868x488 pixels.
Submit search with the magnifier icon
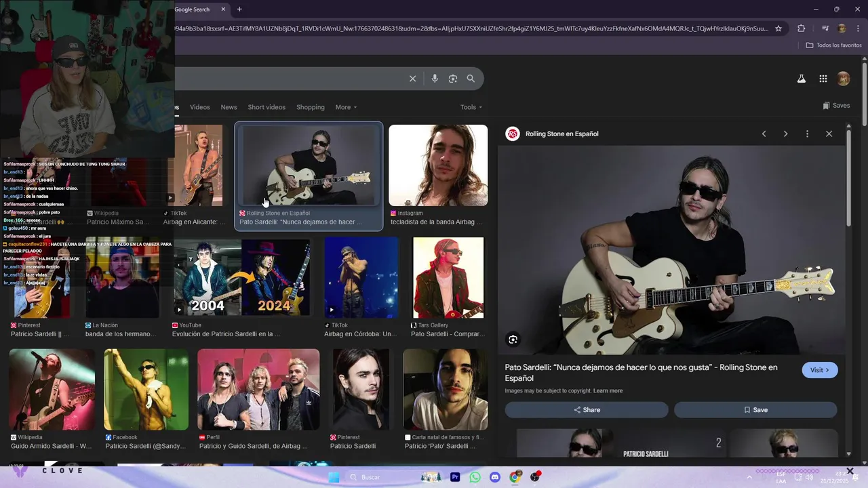point(471,79)
